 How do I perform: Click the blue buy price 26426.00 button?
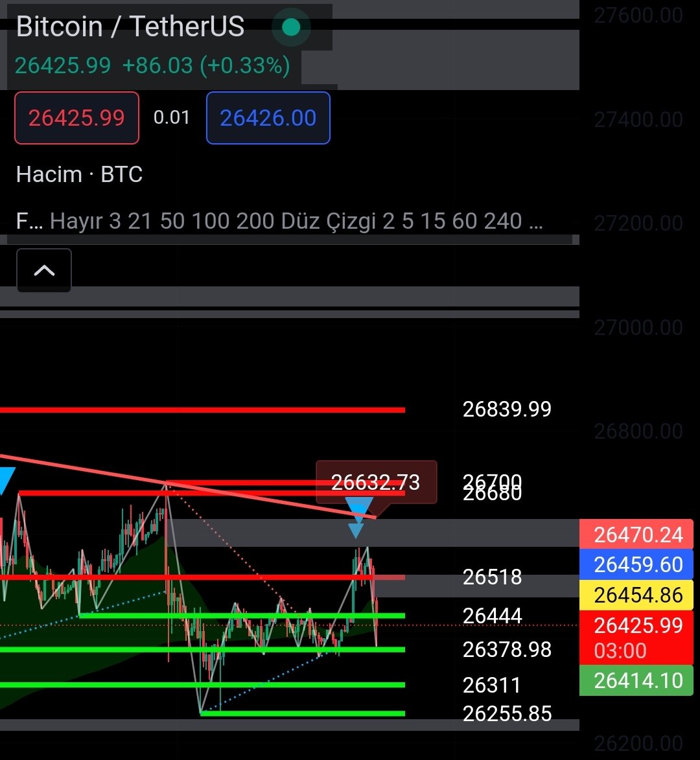268,118
